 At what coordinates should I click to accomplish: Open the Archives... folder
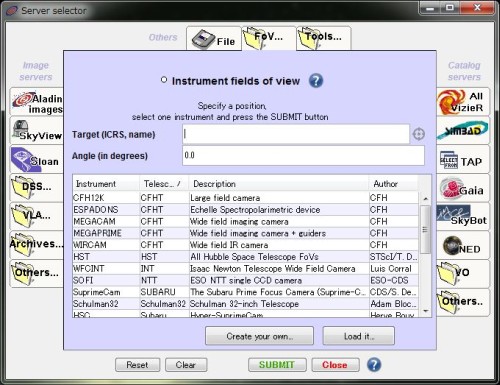click(37, 245)
